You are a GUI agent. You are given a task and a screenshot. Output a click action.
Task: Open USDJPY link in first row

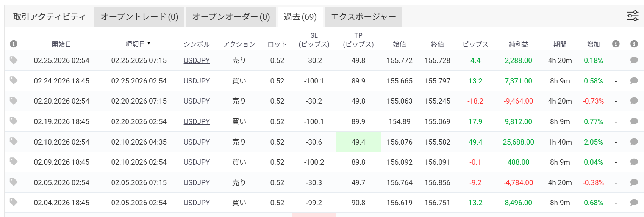[197, 61]
